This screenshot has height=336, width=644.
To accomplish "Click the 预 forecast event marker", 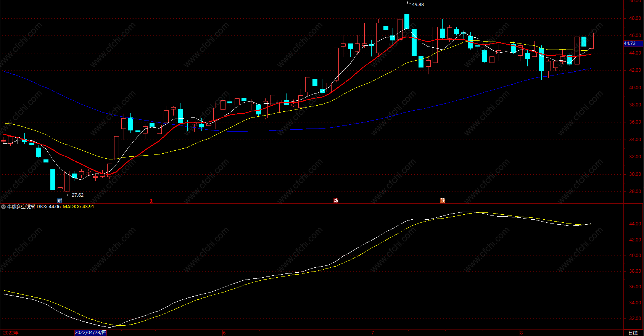I will [442, 201].
